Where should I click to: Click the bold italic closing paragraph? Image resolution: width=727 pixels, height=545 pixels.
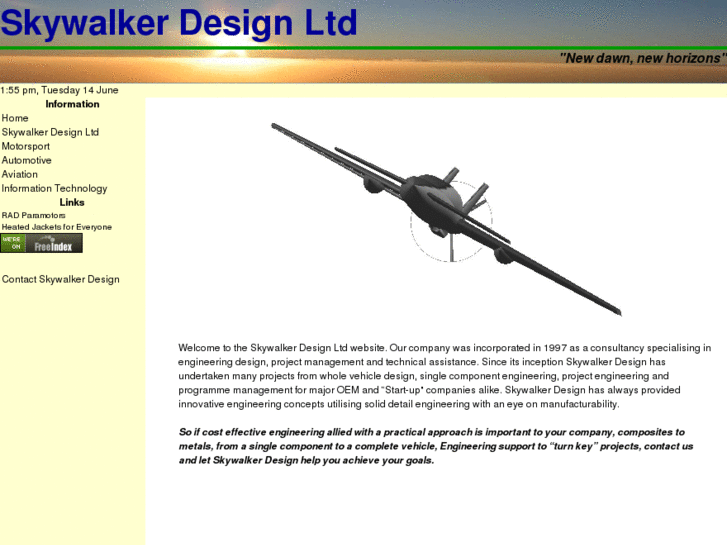436,446
